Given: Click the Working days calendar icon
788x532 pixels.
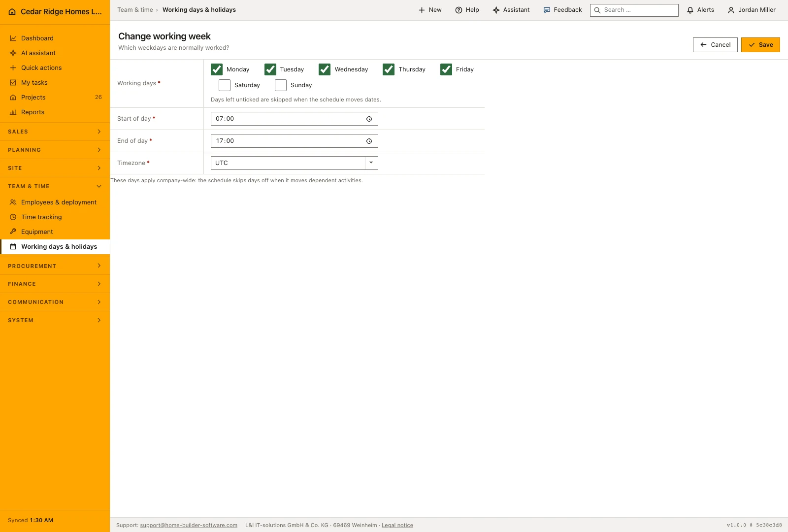Looking at the screenshot, I should pyautogui.click(x=13, y=247).
